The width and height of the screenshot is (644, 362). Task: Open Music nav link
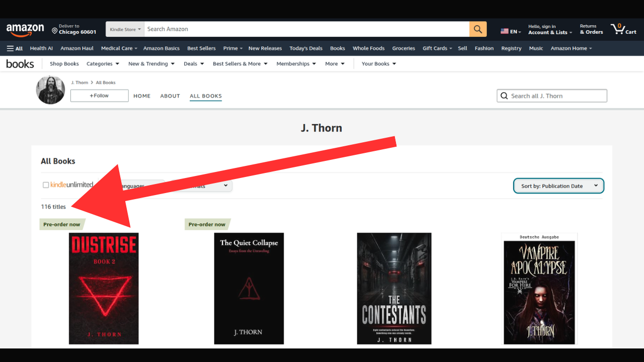[x=536, y=48]
